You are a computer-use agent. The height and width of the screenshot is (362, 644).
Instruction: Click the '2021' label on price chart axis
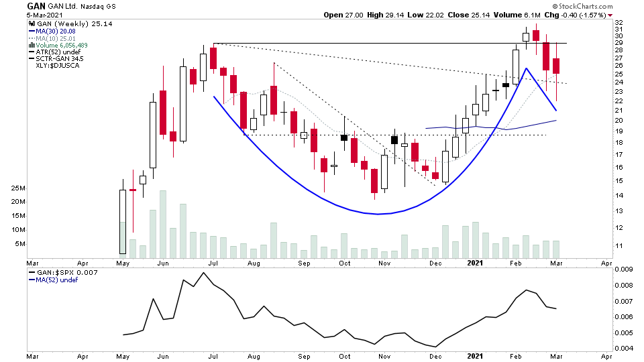(x=475, y=263)
